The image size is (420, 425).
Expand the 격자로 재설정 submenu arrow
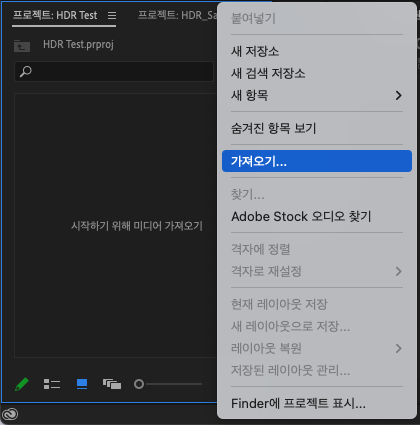[398, 271]
